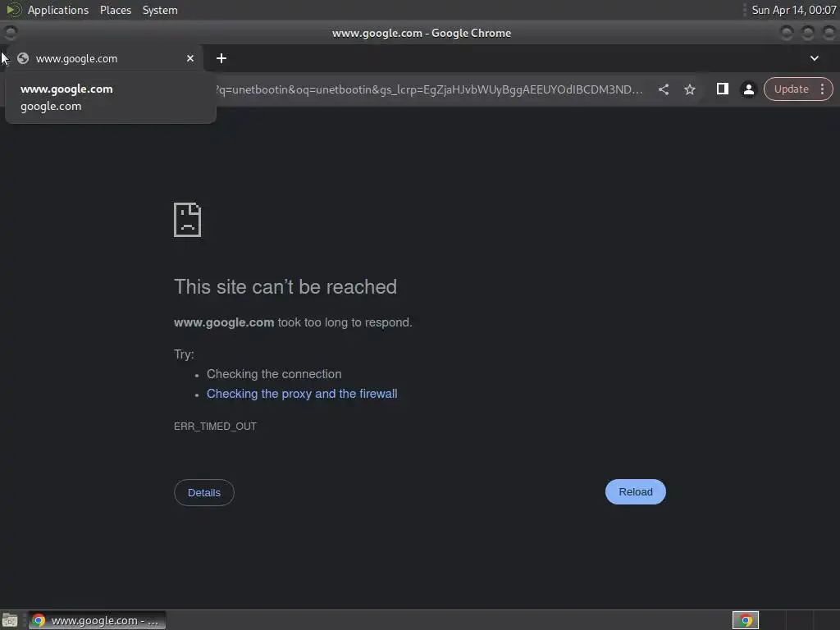Click the window menu button on title bar left
The width and height of the screenshot is (840, 630).
[x=10, y=33]
